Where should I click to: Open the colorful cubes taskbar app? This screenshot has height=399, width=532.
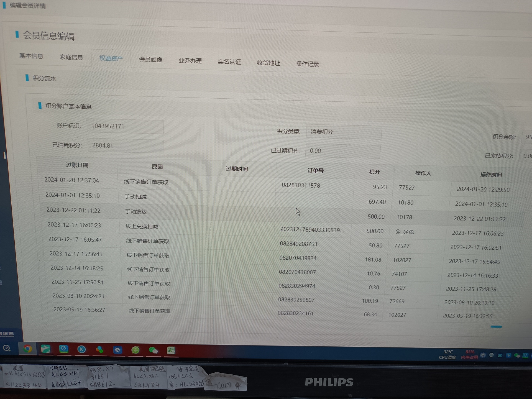click(x=99, y=349)
